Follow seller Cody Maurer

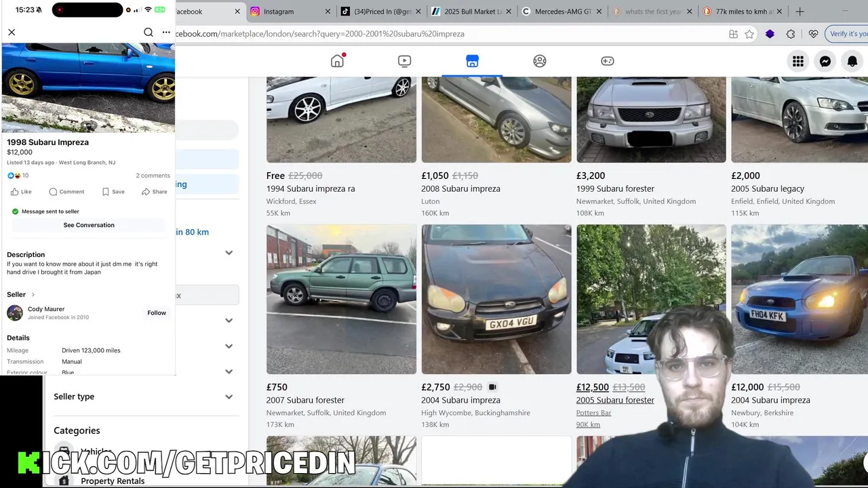tap(157, 313)
